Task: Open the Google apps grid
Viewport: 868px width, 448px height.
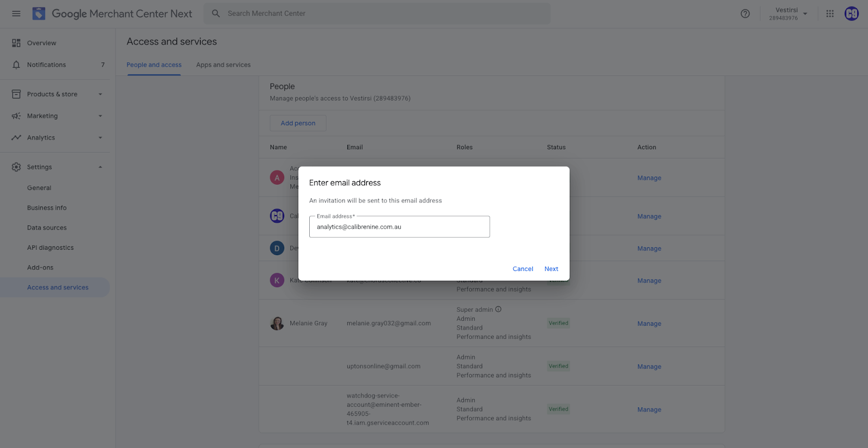Action: coord(829,14)
